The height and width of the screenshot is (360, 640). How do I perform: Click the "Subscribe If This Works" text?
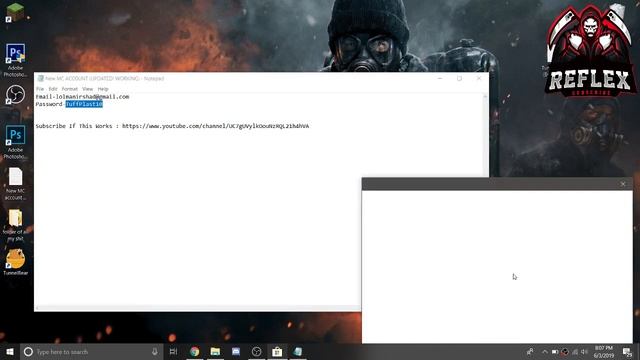[x=73, y=126]
